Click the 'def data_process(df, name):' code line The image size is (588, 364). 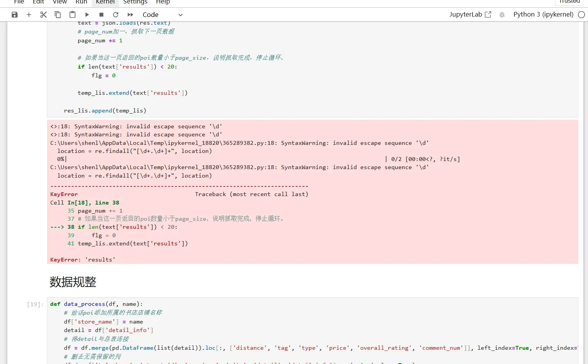[96, 304]
